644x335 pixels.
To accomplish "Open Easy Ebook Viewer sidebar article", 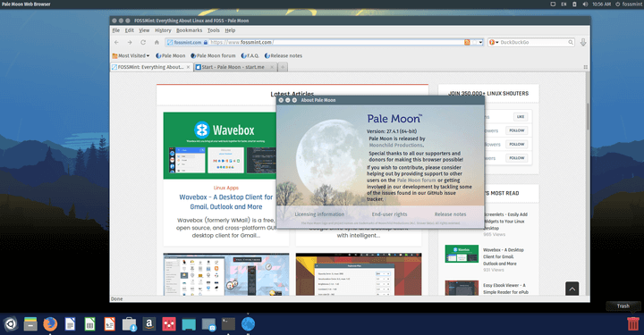I will click(505, 289).
